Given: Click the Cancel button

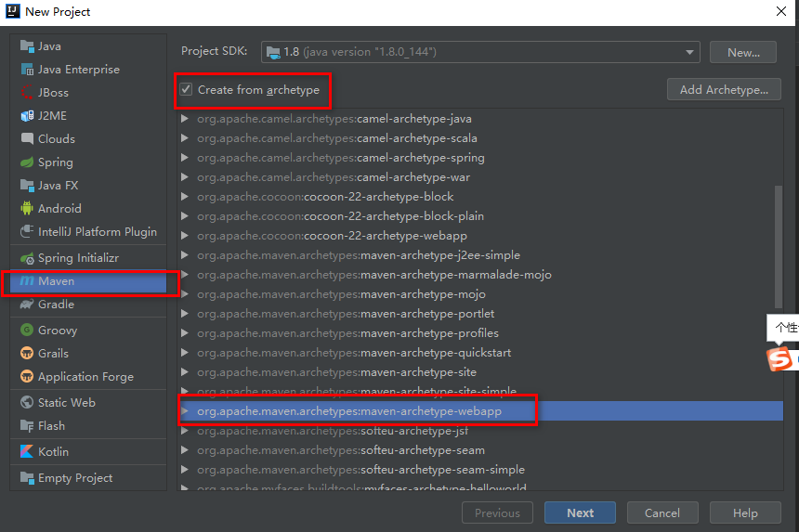Looking at the screenshot, I should [x=662, y=513].
